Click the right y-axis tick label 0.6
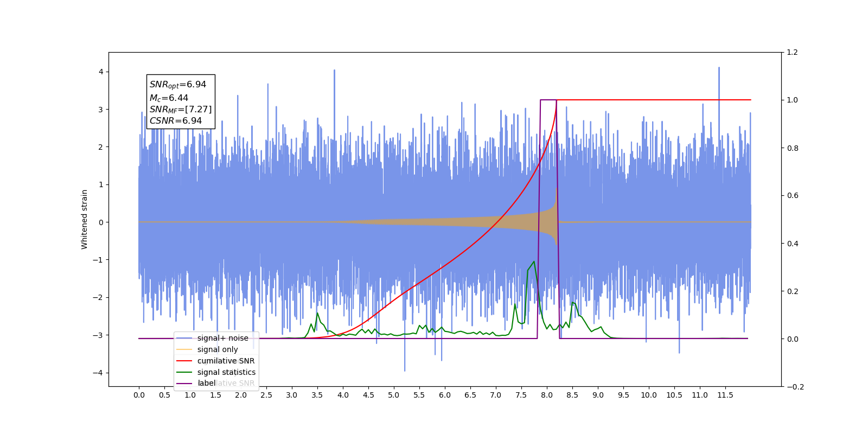This screenshot has width=868, height=434. click(x=793, y=196)
